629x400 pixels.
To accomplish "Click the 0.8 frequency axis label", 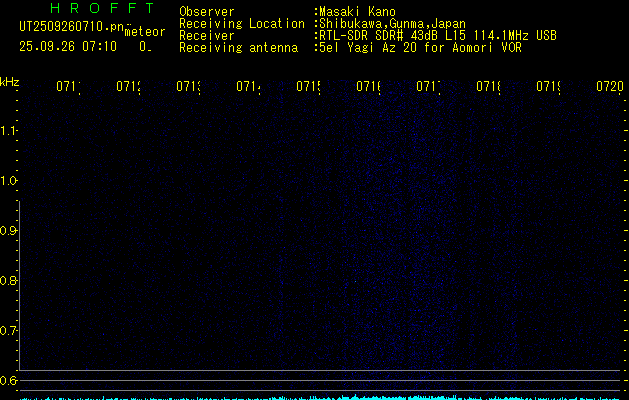I will (x=8, y=280).
